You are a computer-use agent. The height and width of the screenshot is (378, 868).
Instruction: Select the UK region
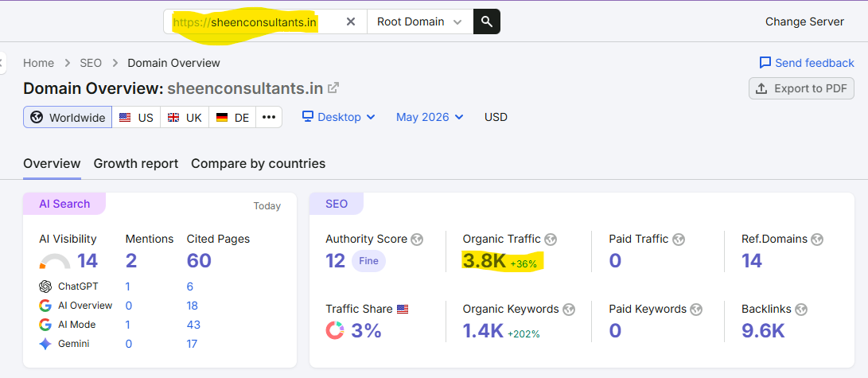pos(185,117)
